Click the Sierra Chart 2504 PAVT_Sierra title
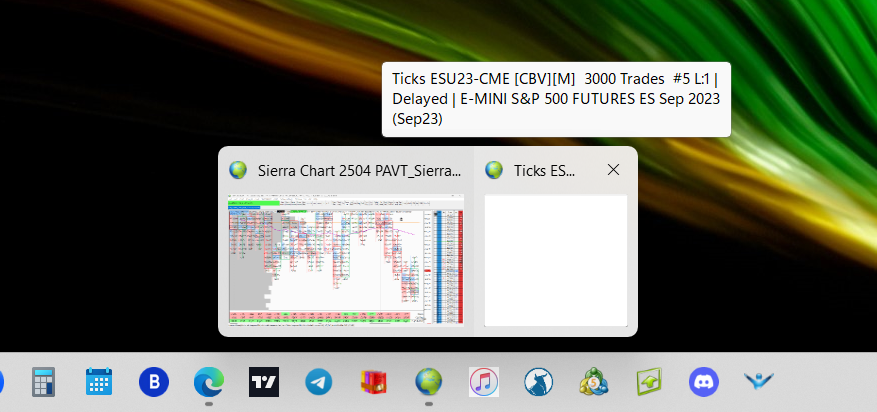 coord(360,171)
